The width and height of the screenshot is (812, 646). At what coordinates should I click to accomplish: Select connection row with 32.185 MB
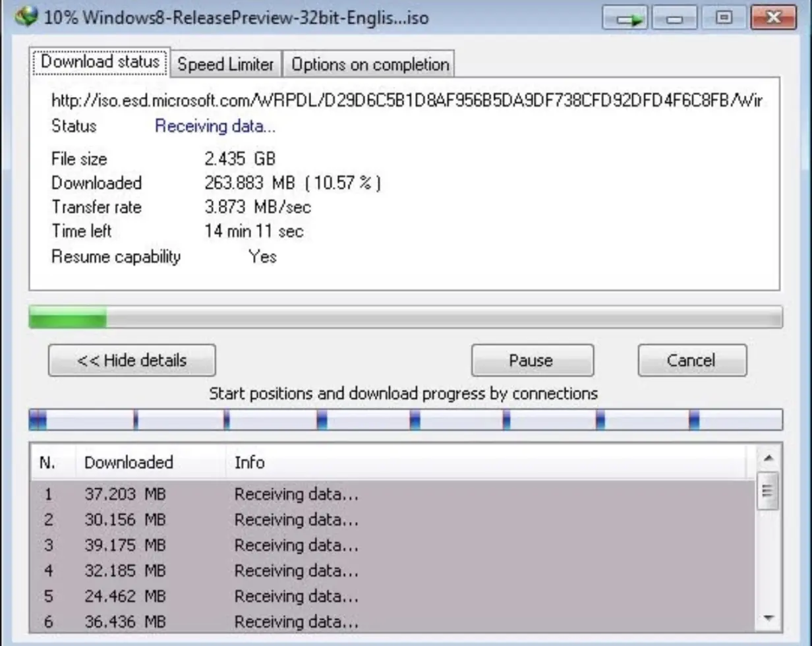(393, 570)
